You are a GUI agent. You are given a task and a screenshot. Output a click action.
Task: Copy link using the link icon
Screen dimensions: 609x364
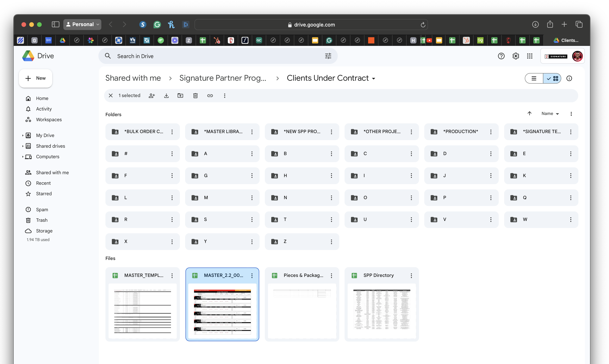pyautogui.click(x=210, y=96)
